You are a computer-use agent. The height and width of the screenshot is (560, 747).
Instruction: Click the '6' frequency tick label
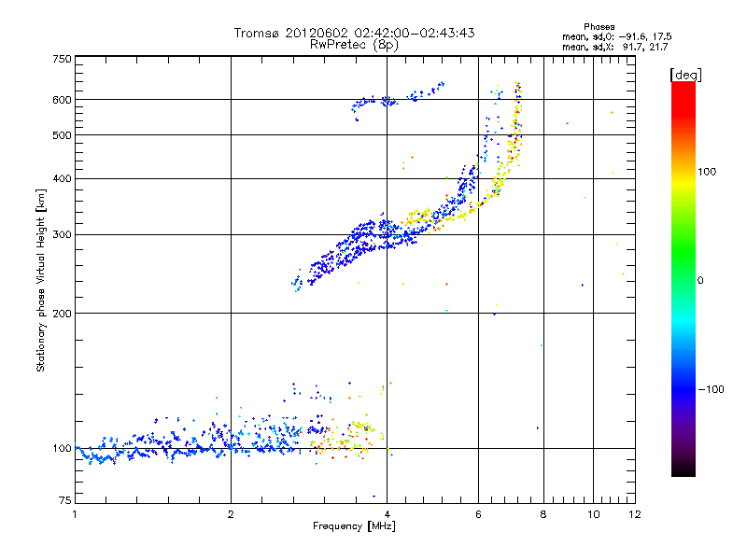478,514
